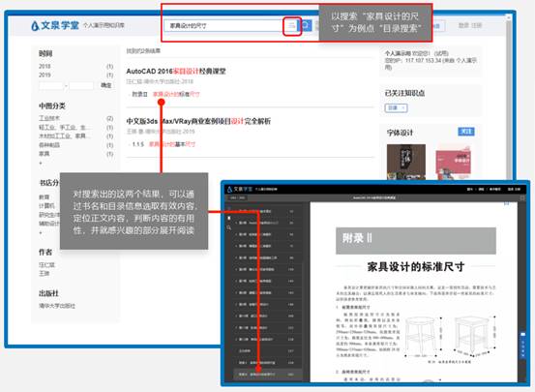Click the bookmark icon at the page's top corner
This screenshot has height=392, width=535.
click(x=506, y=203)
